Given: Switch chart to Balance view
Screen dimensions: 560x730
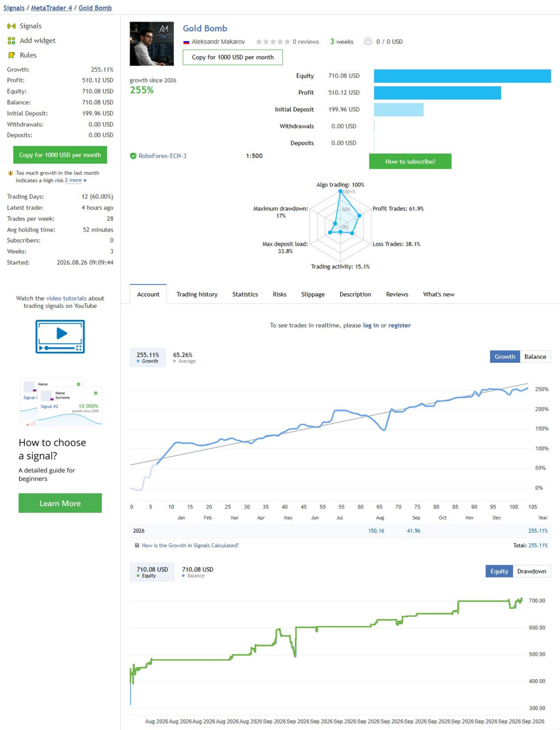Looking at the screenshot, I should (x=535, y=357).
